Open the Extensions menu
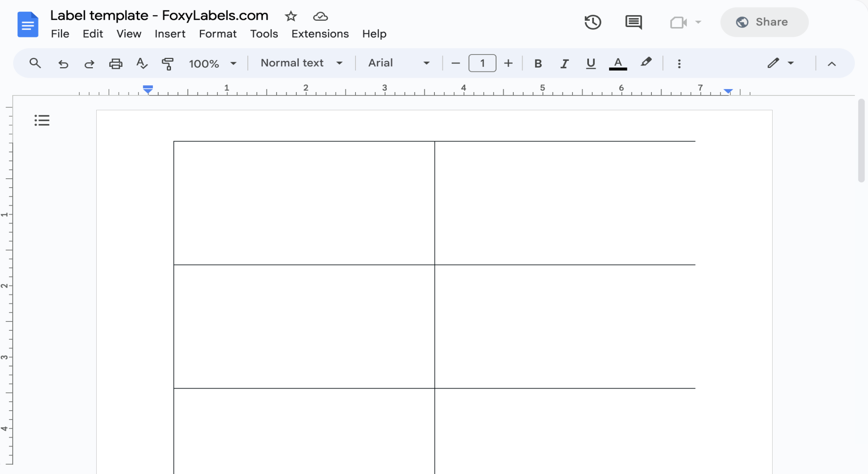 (x=320, y=34)
